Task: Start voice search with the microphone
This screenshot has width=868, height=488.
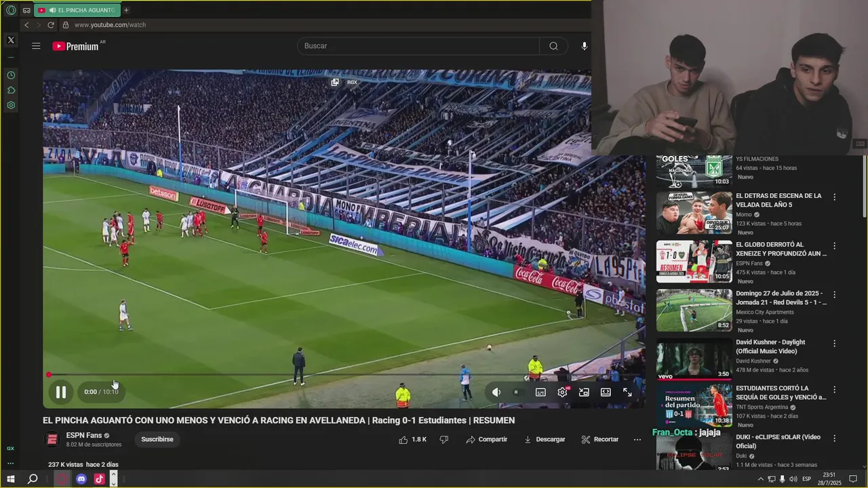Action: click(x=584, y=46)
